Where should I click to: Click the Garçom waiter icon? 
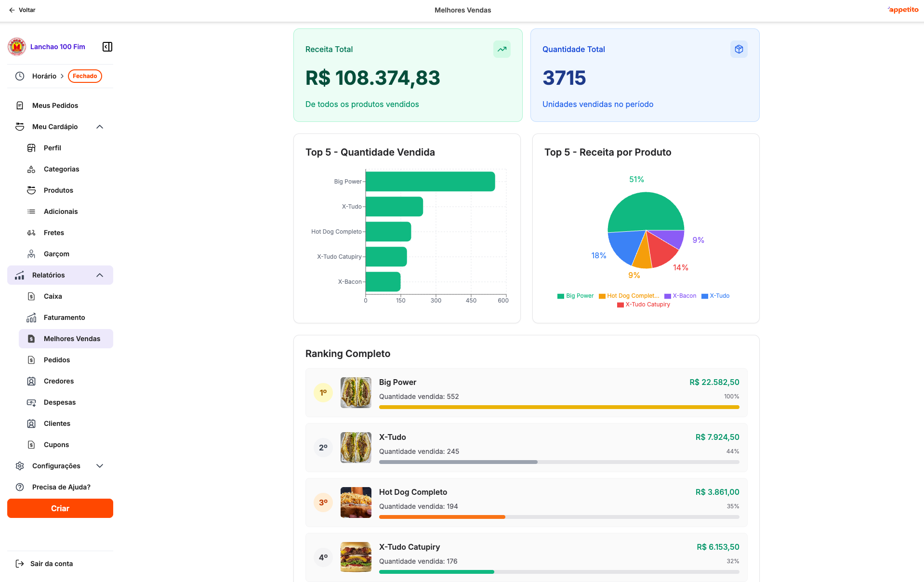coord(31,254)
